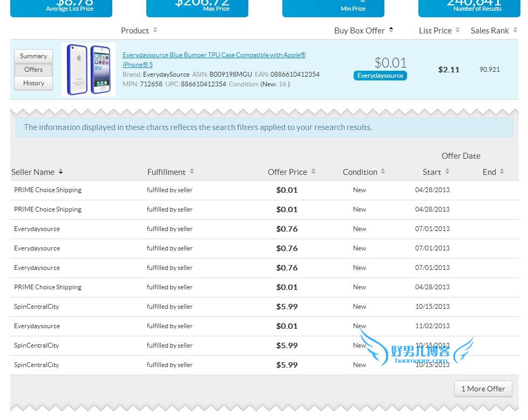Click the $0.01 price in the 11/02/2013 row
Screen dimensions: 528x420
pyautogui.click(x=287, y=326)
